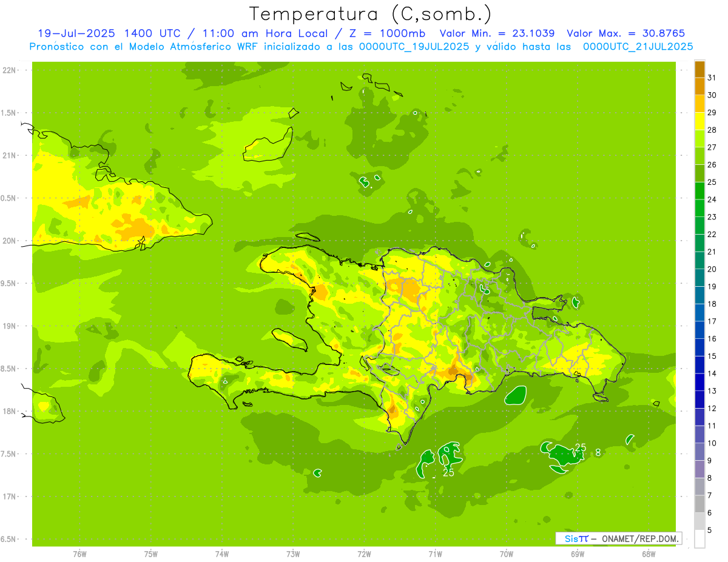Click the '76W' longitude label
Image resolution: width=728 pixels, height=562 pixels.
pos(79,554)
